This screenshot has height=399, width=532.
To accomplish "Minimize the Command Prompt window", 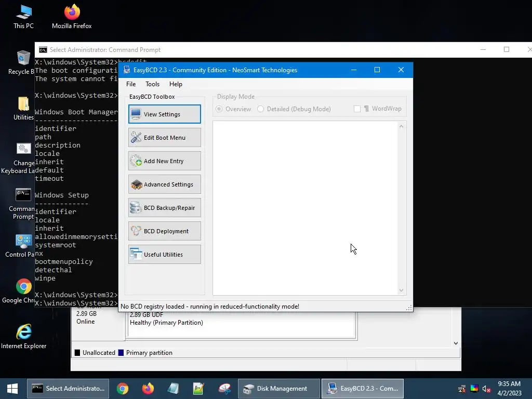I will coord(483,49).
